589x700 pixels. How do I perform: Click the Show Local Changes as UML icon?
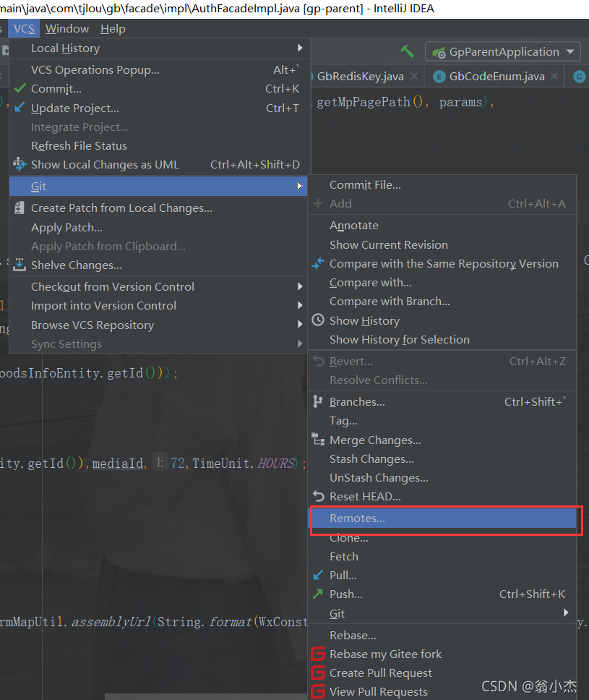click(x=20, y=164)
